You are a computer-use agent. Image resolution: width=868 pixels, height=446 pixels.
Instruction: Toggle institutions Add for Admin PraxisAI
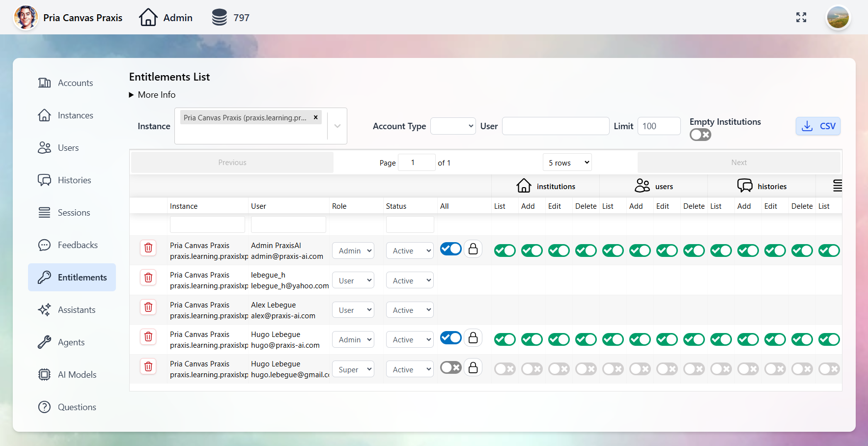click(532, 251)
